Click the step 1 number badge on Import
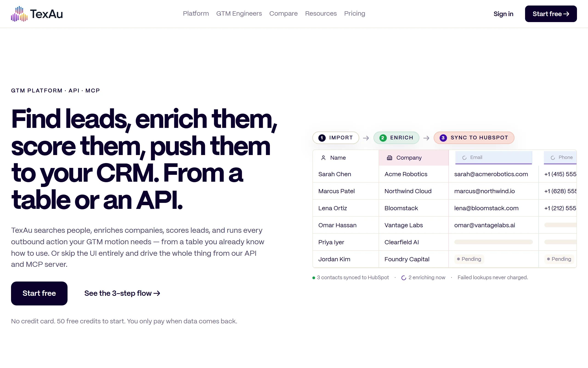The image size is (588, 368). [x=322, y=138]
